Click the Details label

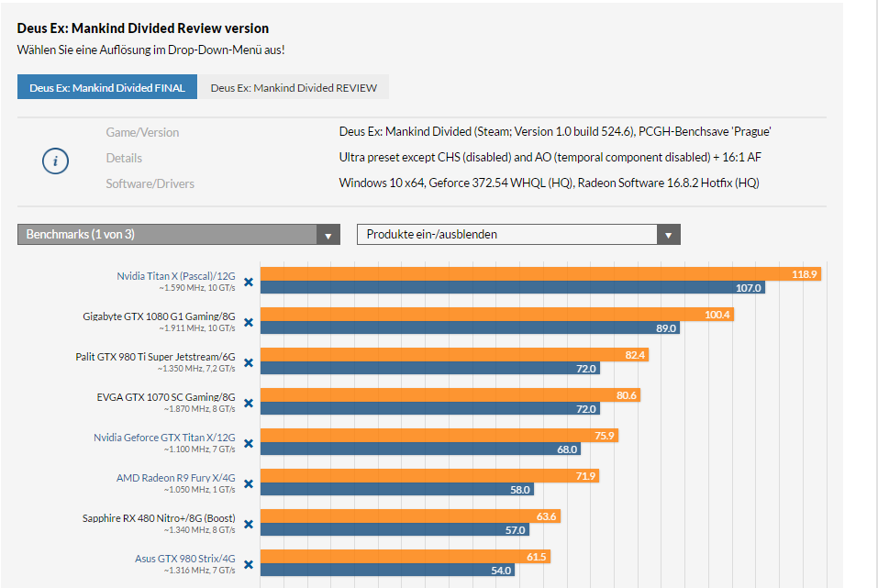[124, 158]
